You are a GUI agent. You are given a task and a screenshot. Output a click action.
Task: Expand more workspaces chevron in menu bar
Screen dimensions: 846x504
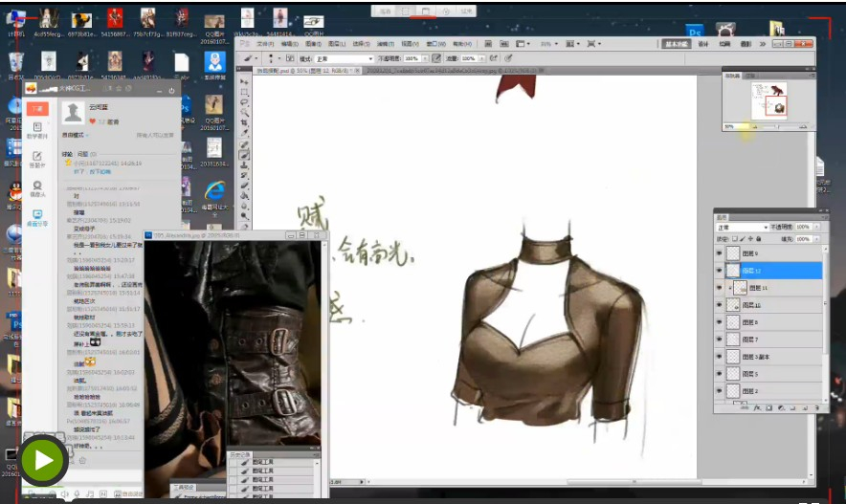pyautogui.click(x=763, y=44)
